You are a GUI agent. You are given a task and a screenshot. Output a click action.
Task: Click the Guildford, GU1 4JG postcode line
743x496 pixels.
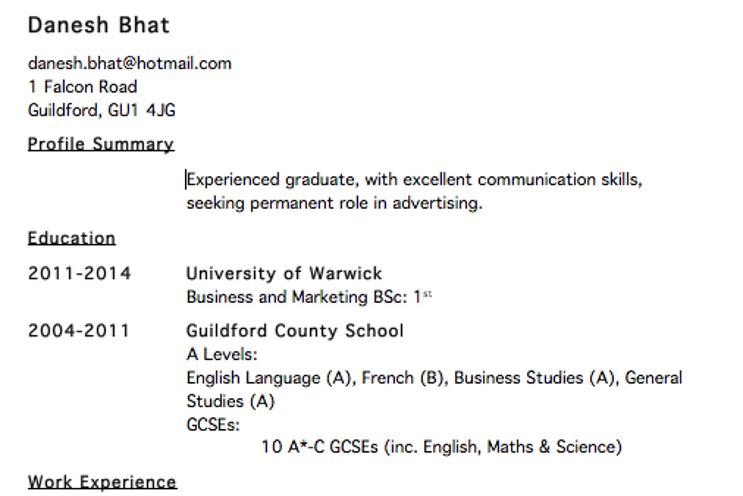tap(102, 110)
